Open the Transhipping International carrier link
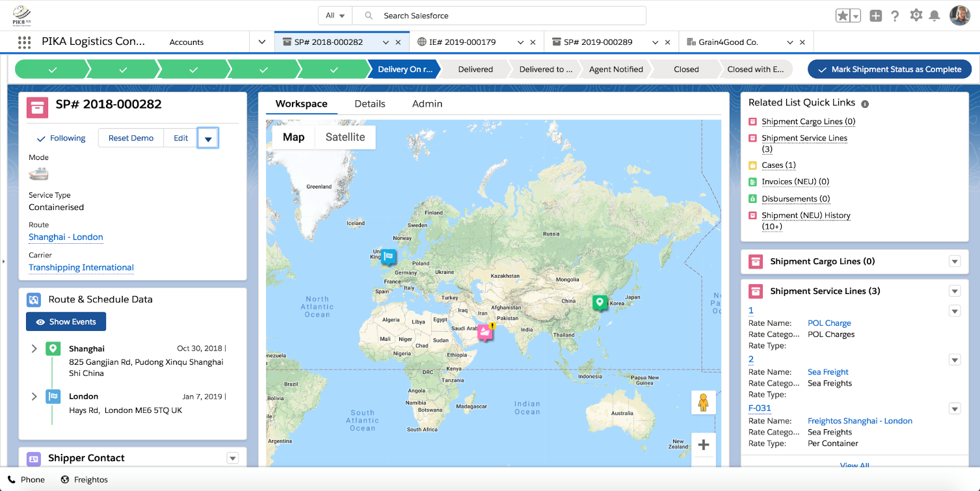 [x=81, y=267]
